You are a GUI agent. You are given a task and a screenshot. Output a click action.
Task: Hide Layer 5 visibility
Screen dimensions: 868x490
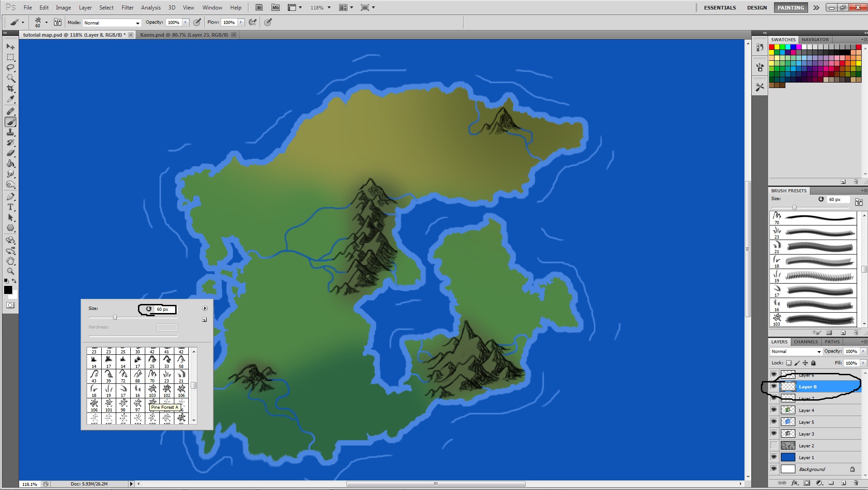coord(774,421)
